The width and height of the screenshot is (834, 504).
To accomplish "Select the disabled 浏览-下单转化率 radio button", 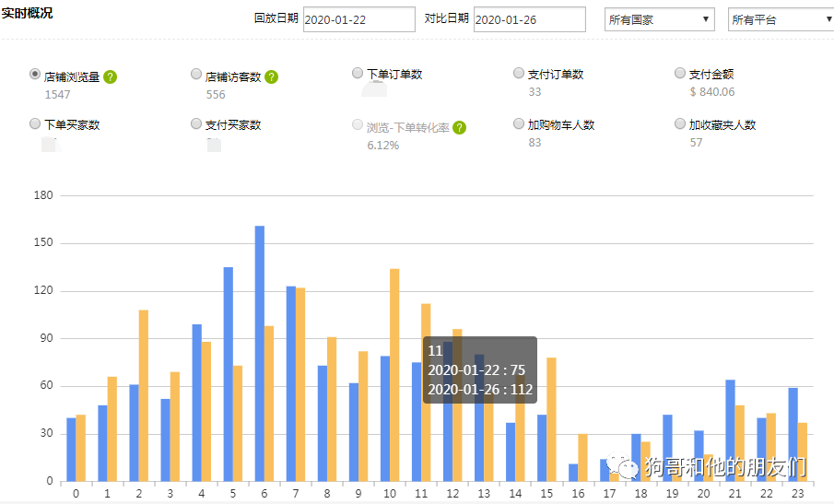I will (x=358, y=124).
